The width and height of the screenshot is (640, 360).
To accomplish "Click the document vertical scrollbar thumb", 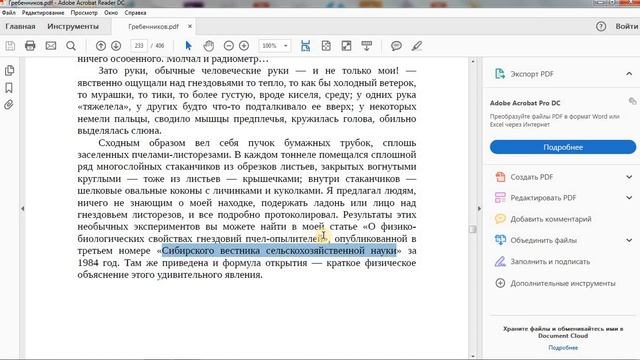I will [x=473, y=229].
